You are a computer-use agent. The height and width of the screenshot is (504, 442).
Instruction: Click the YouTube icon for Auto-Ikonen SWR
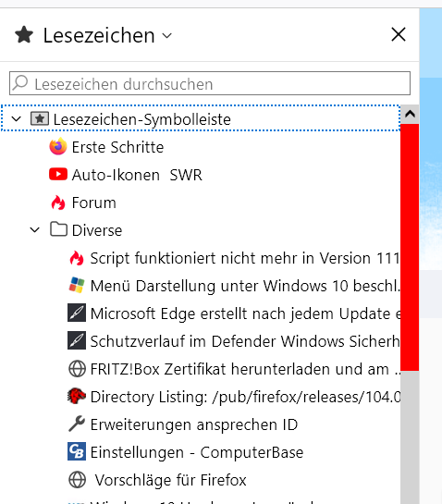click(x=58, y=175)
